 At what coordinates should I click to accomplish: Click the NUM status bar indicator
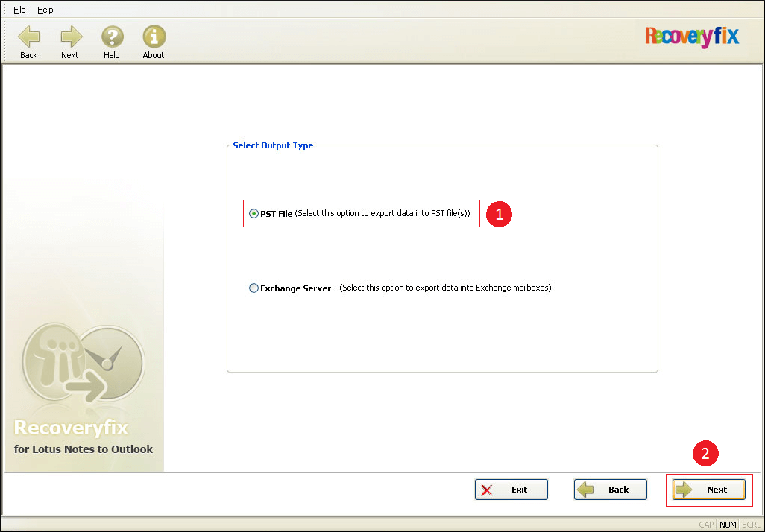tap(728, 525)
